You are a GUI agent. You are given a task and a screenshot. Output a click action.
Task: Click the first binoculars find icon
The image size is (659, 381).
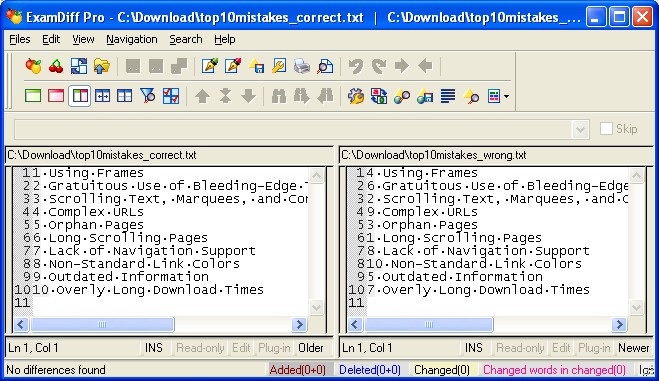click(x=279, y=96)
